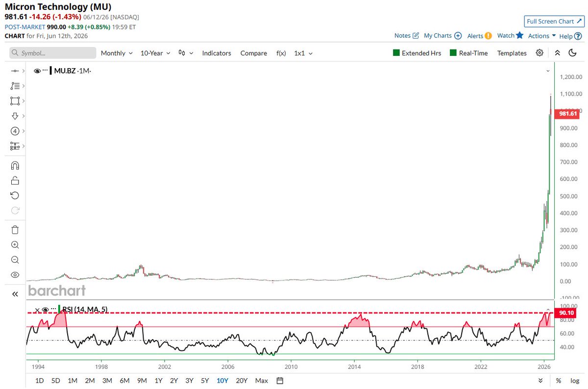This screenshot has height=389, width=588.
Task: Select the 6M time range
Action: point(124,381)
